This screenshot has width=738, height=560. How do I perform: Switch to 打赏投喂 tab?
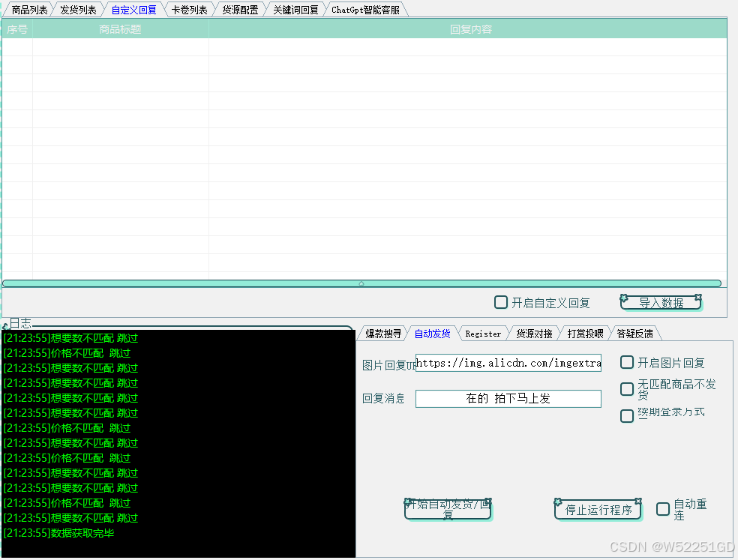point(585,334)
